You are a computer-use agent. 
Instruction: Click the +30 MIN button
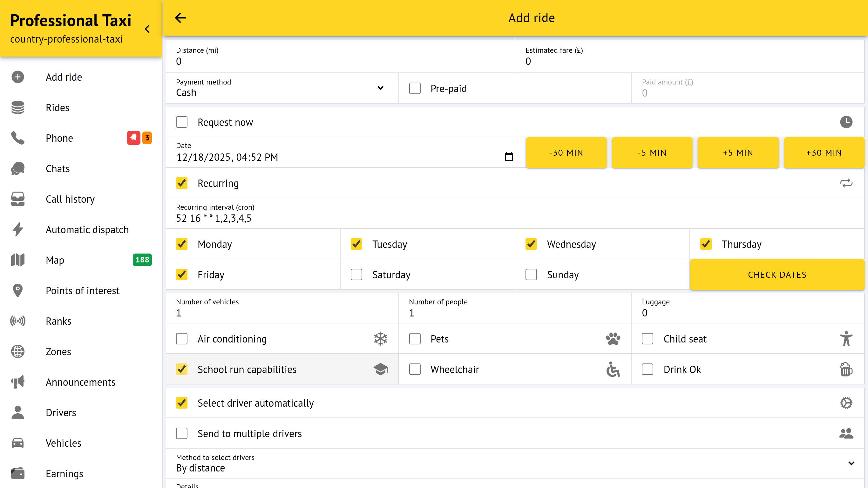click(x=824, y=153)
